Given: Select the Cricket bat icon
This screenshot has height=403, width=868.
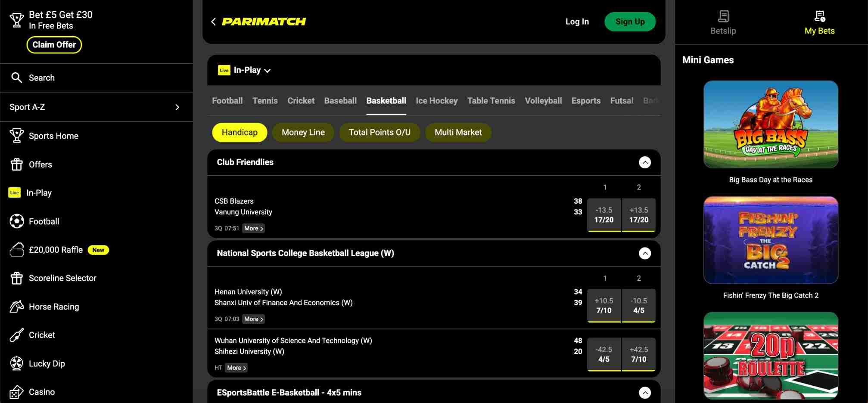Looking at the screenshot, I should (x=17, y=335).
